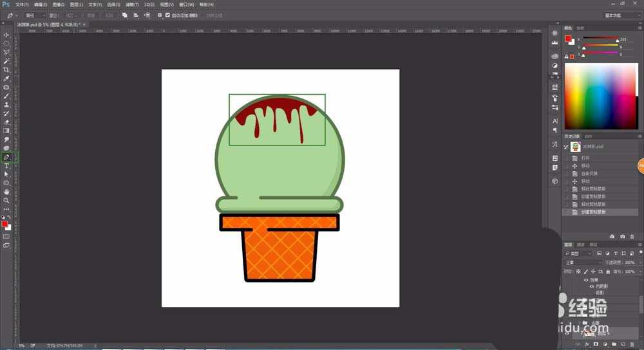Toggle the Auto Add/Delete checkbox

168,15
